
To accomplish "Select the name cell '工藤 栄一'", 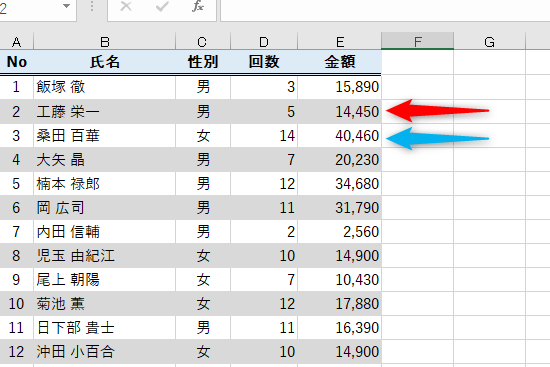I will [x=105, y=112].
